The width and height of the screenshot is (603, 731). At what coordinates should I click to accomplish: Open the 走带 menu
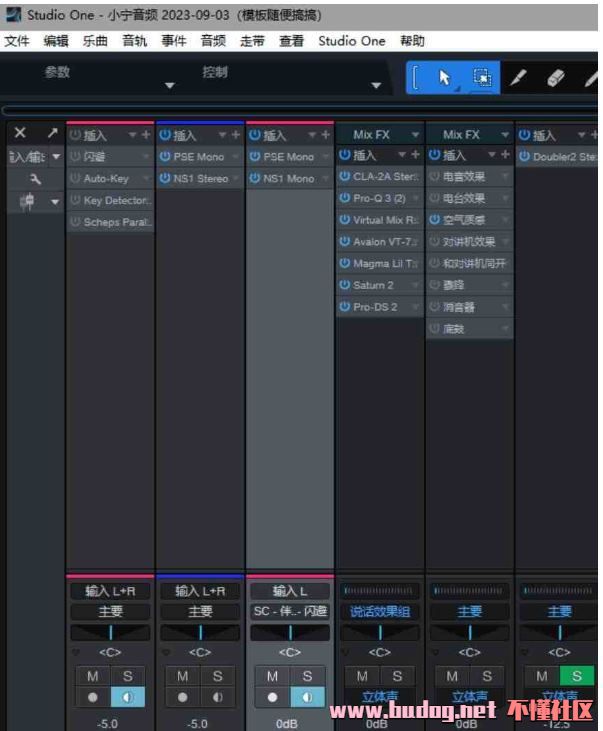click(x=252, y=41)
